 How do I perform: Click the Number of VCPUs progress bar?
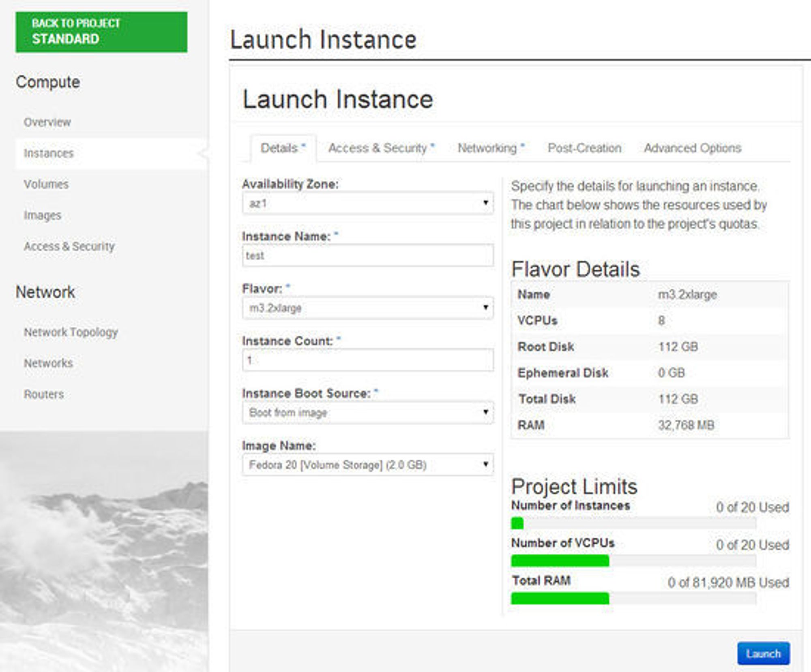(x=633, y=561)
